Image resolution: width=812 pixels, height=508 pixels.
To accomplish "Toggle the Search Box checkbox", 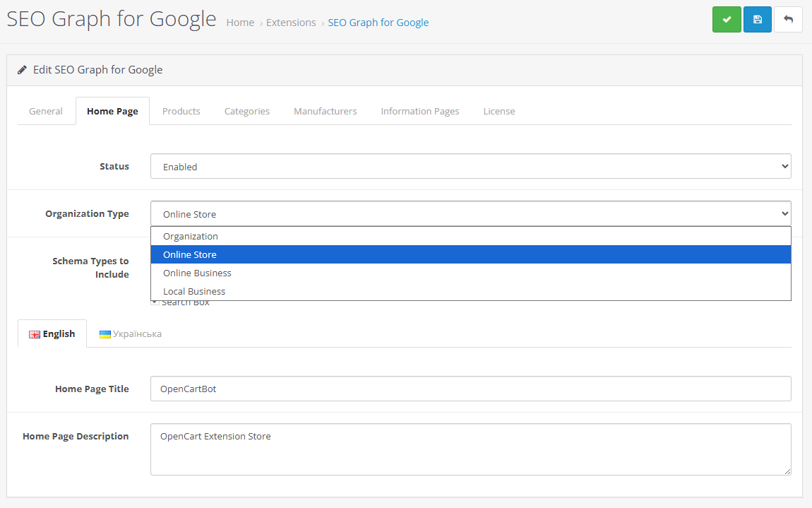I will click(x=155, y=302).
